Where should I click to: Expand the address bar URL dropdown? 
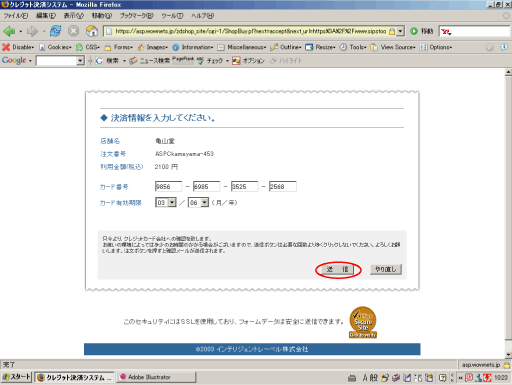400,31
